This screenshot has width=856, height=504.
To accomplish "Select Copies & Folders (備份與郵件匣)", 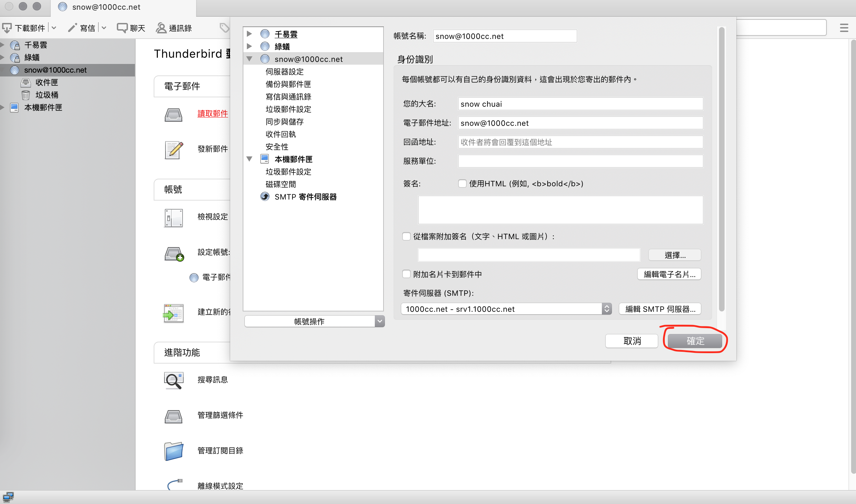I will (x=288, y=84).
